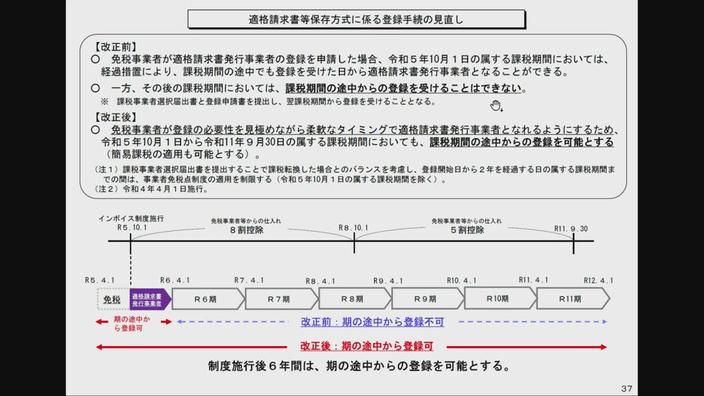Screen dimensions: 704x396
Task: Click the 【改正後】 heading
Action: point(115,117)
